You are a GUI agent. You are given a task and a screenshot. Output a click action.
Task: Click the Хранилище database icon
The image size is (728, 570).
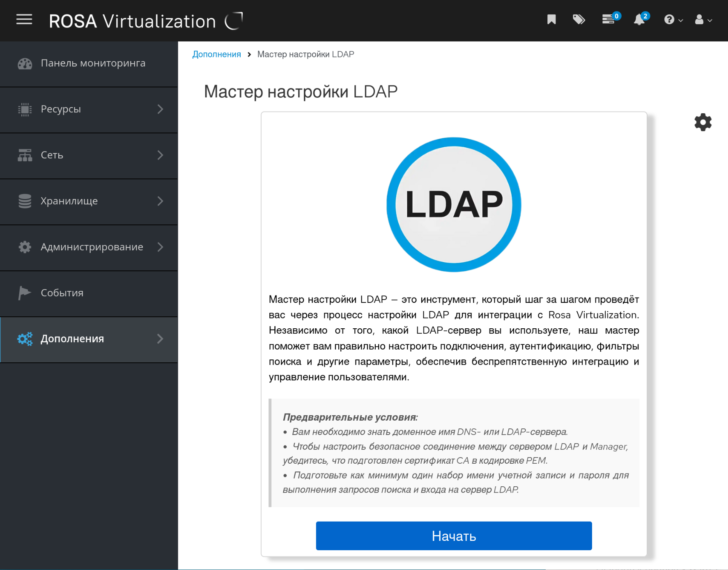[x=25, y=201]
